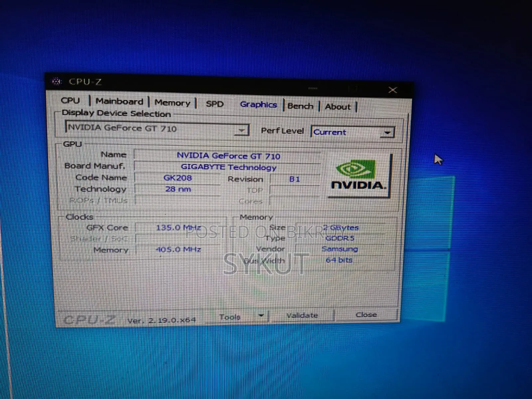Click the GIGABYTE Technology board manufacturer value

point(228,167)
